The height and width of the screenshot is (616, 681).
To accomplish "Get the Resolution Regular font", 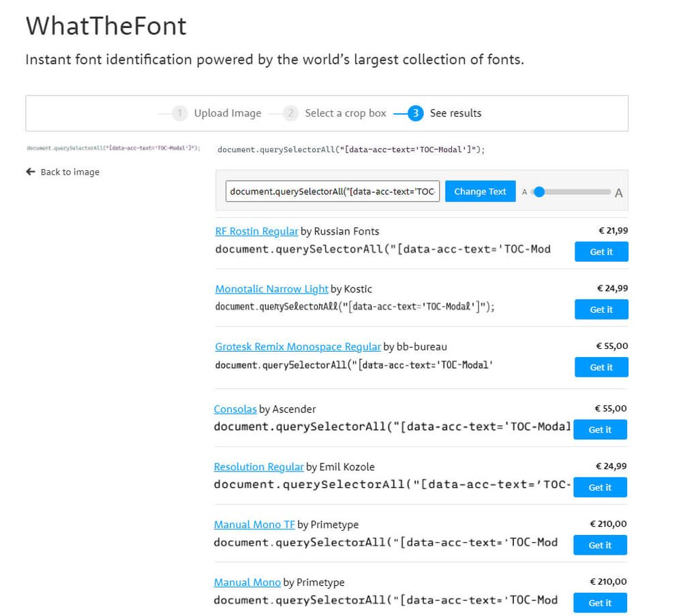I will 600,487.
